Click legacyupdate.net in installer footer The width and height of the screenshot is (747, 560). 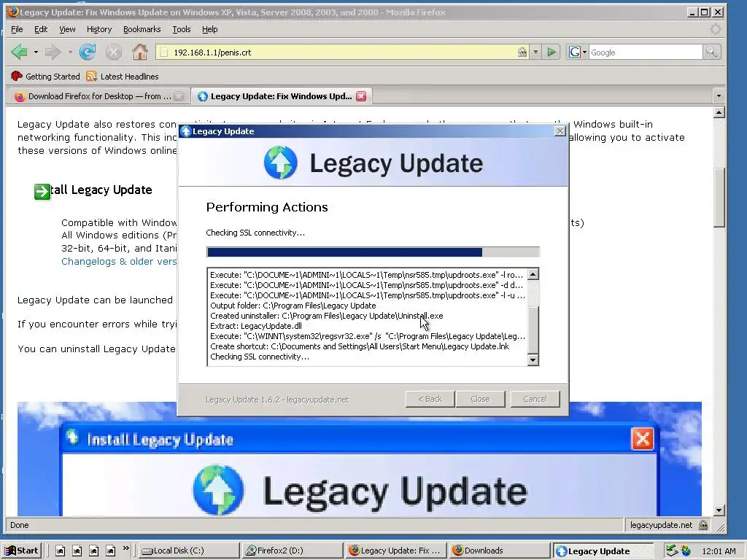pyautogui.click(x=318, y=400)
